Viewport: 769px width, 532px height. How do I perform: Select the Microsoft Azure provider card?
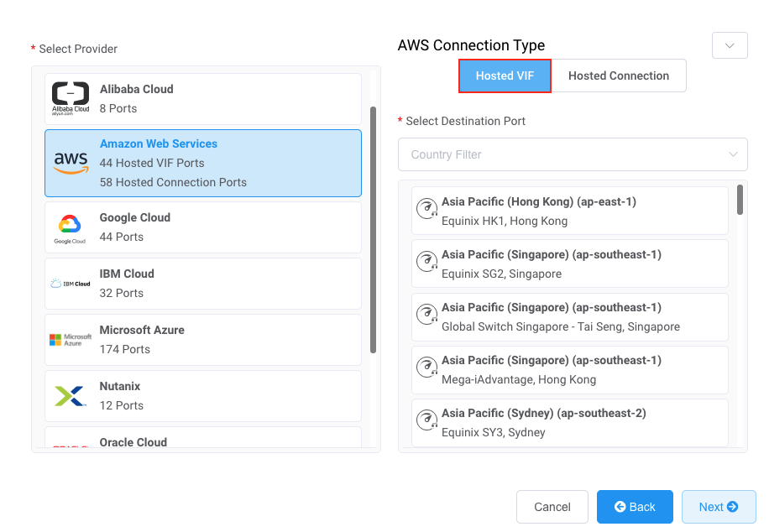point(203,340)
